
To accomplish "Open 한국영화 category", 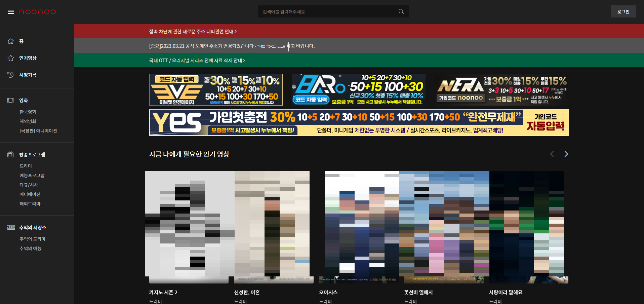I will tap(28, 112).
